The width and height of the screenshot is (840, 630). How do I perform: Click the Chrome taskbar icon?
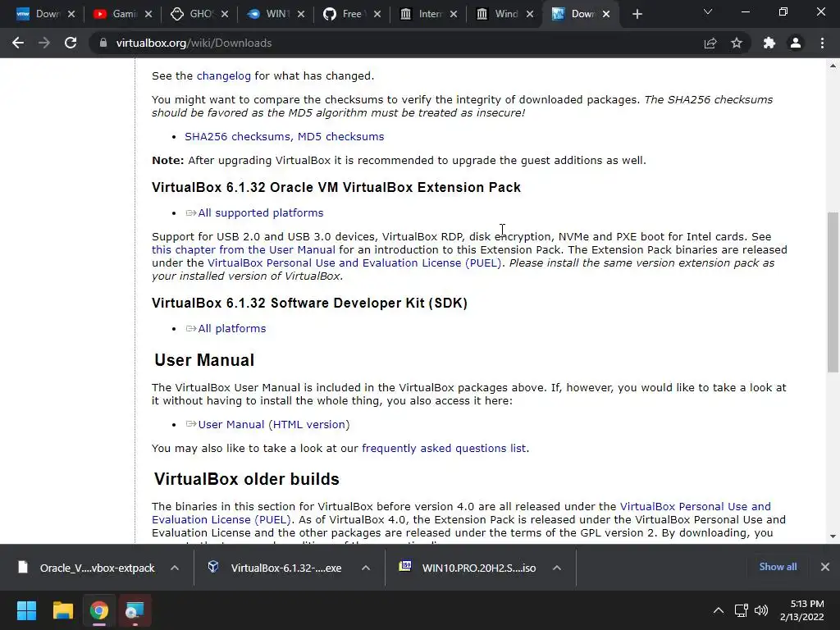tap(98, 610)
